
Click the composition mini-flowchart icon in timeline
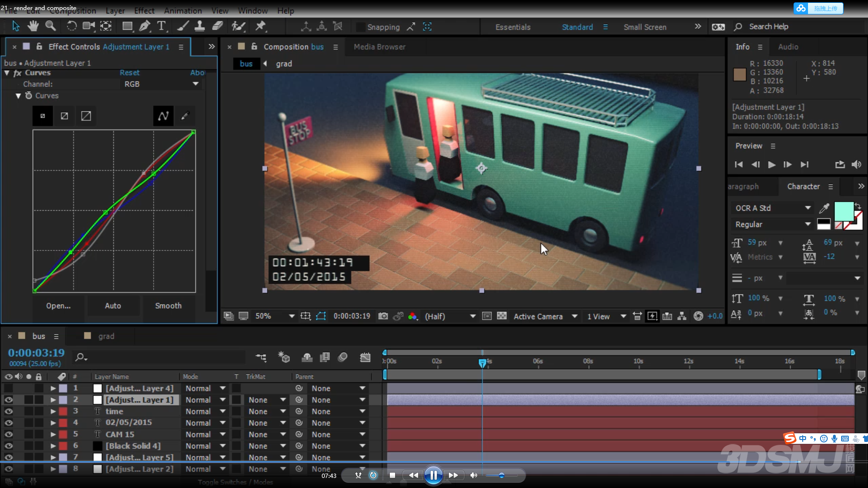click(261, 357)
